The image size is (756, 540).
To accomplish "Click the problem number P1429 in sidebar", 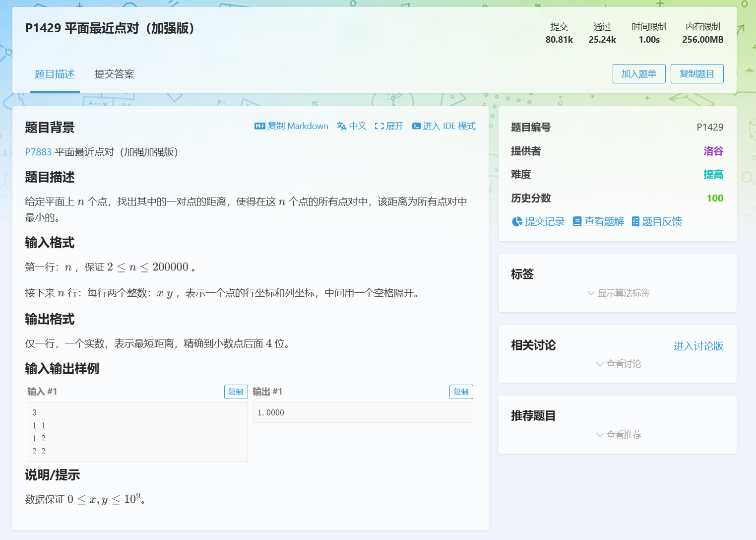I will tap(710, 127).
